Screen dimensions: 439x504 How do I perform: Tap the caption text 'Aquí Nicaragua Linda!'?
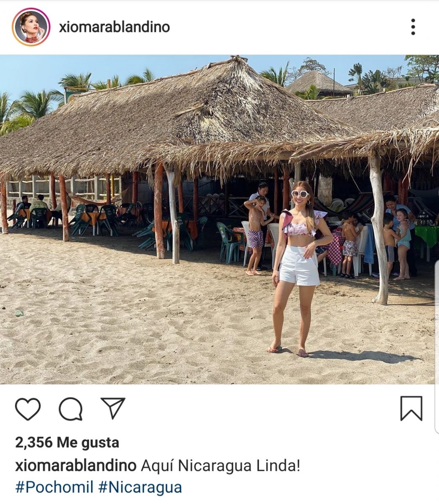[221, 466]
